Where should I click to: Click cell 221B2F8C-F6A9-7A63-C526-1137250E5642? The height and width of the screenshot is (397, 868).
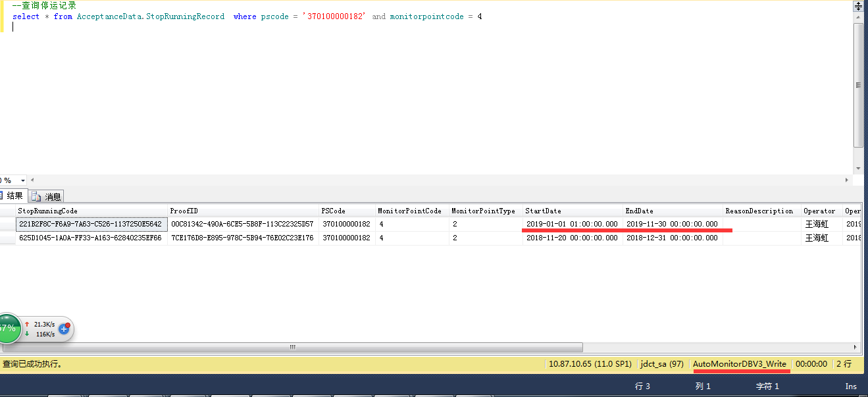pyautogui.click(x=91, y=224)
